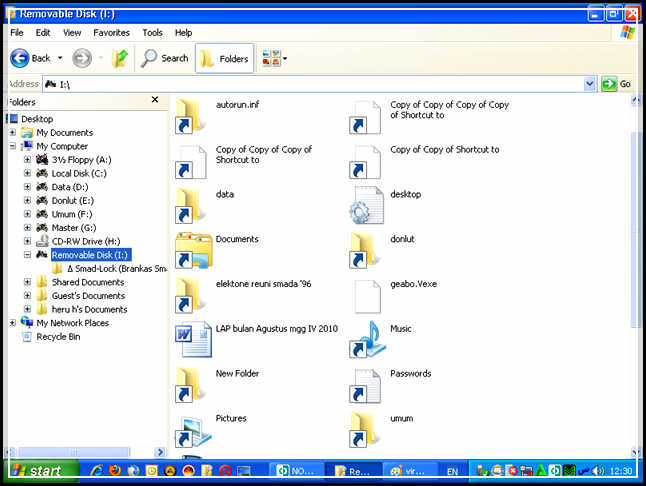Click the EN language bar indicator
The height and width of the screenshot is (486, 646).
[x=452, y=471]
